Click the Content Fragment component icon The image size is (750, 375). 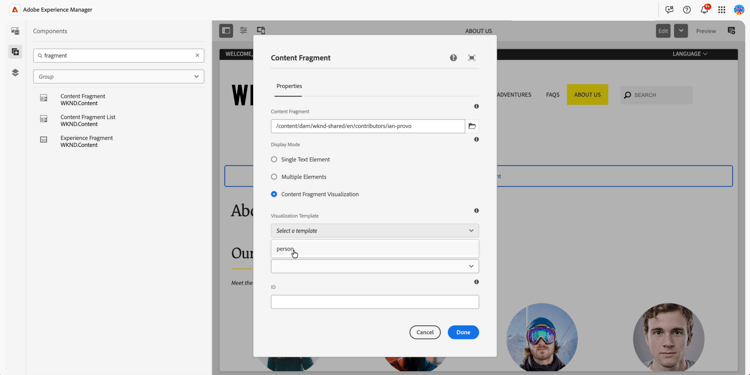[x=44, y=98]
